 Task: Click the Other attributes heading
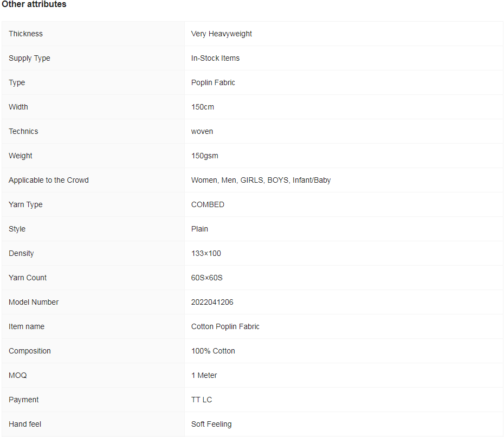tap(34, 4)
